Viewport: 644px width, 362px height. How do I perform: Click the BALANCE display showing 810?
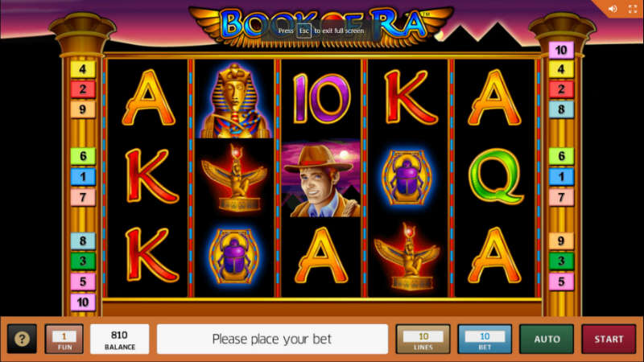(119, 339)
